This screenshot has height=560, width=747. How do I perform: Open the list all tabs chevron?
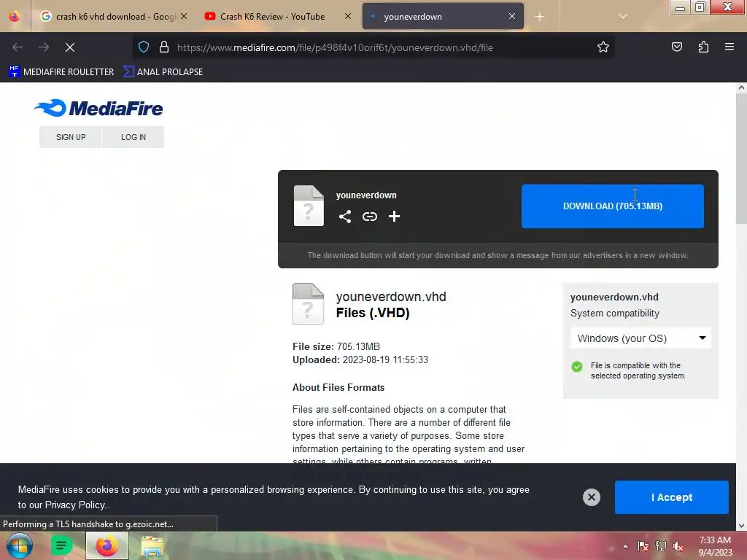(x=623, y=16)
